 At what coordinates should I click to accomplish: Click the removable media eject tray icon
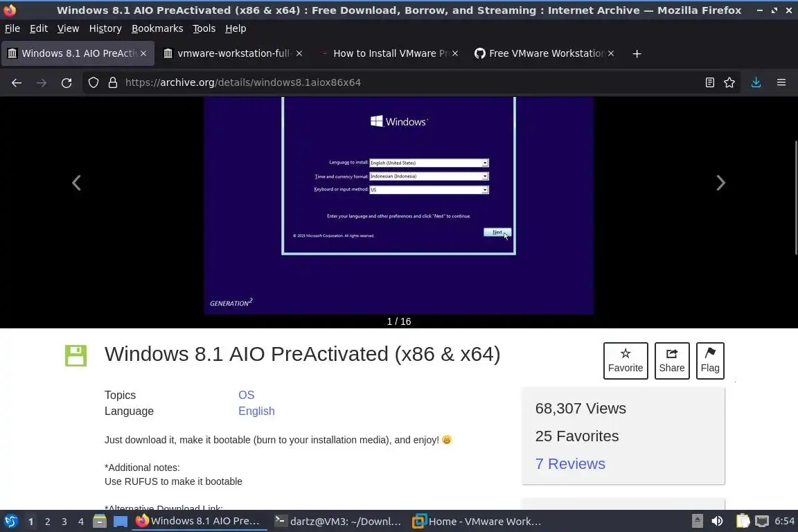(698, 522)
